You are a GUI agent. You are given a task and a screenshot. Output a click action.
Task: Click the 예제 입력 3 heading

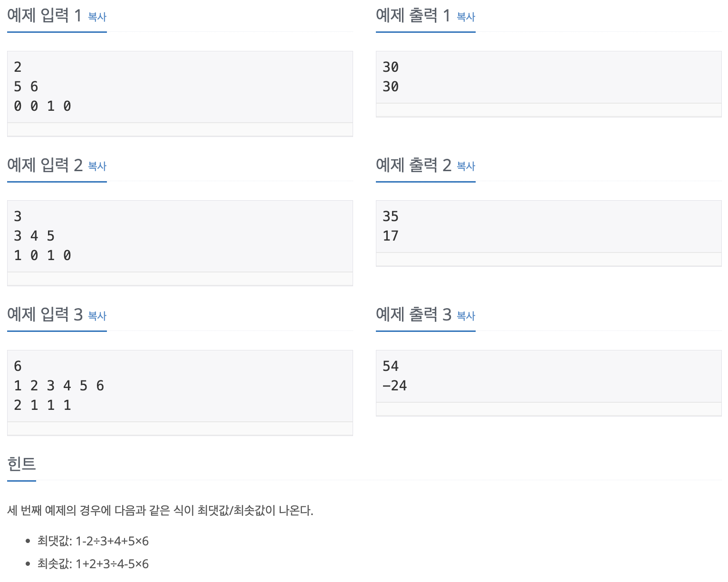(x=45, y=314)
